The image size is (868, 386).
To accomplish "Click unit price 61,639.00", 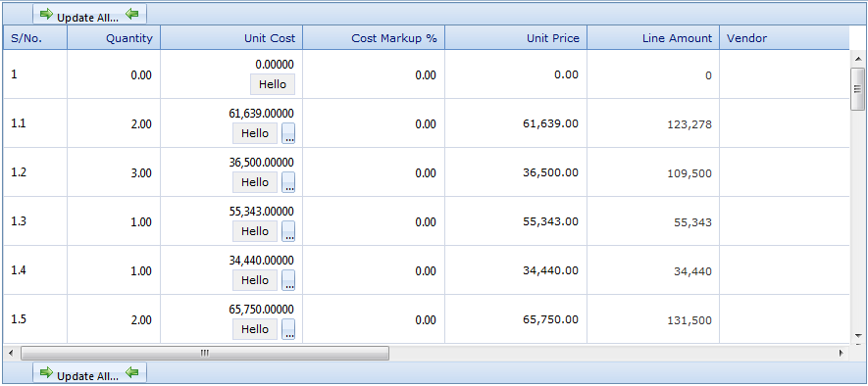I will (x=551, y=123).
